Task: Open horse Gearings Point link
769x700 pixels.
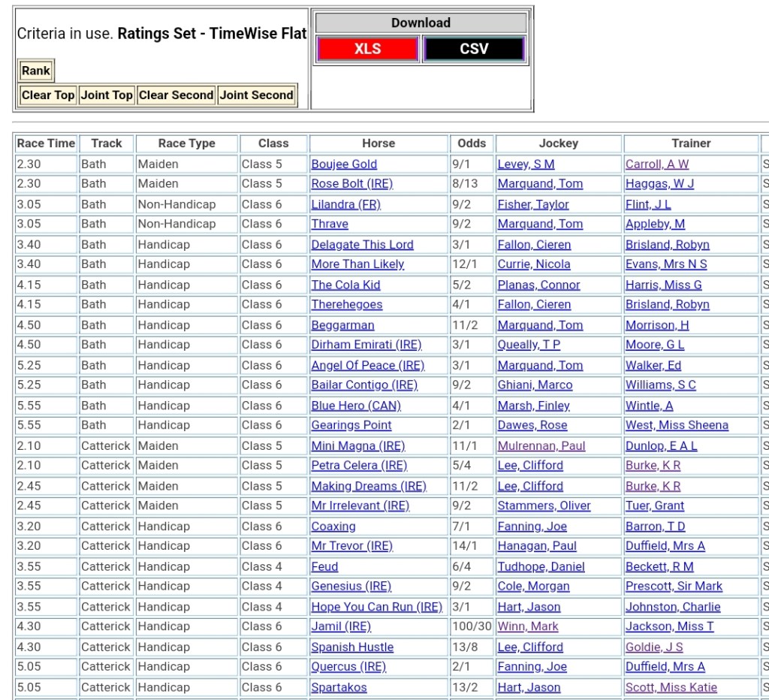Action: pos(351,425)
